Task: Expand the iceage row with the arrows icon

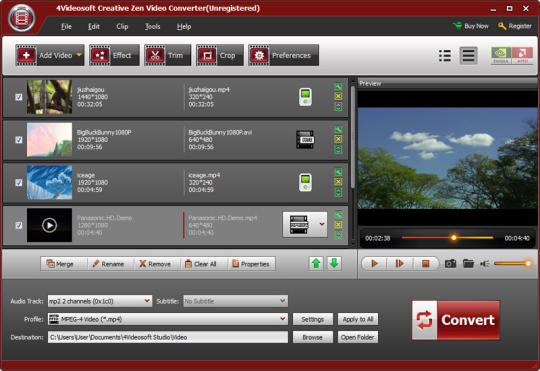Action: point(339,192)
